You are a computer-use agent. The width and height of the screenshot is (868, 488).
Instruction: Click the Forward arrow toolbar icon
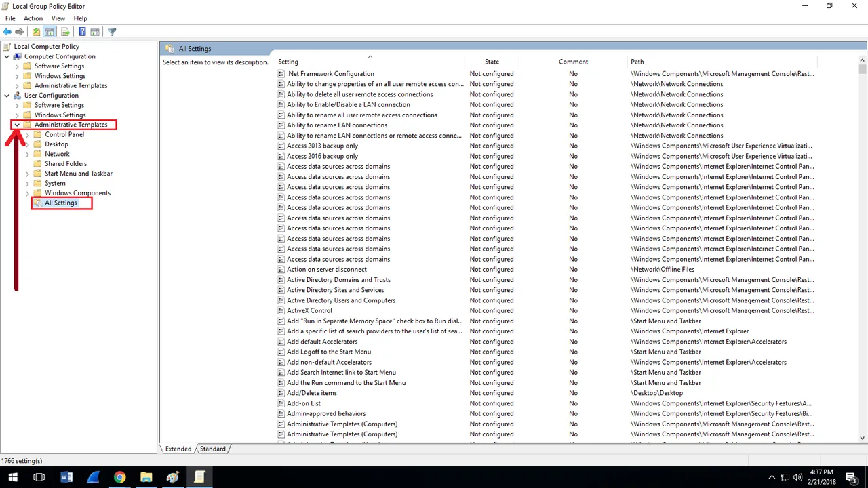pyautogui.click(x=20, y=32)
